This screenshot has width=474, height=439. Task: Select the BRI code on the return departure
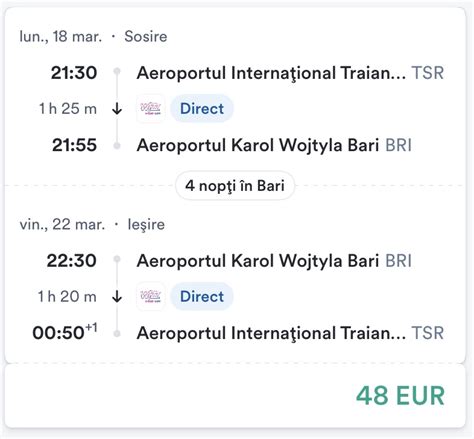pyautogui.click(x=398, y=260)
